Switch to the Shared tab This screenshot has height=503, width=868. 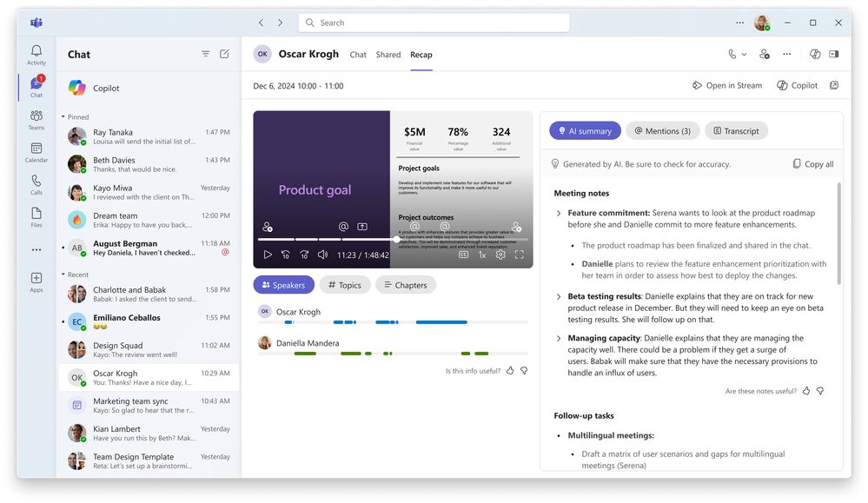coord(388,54)
